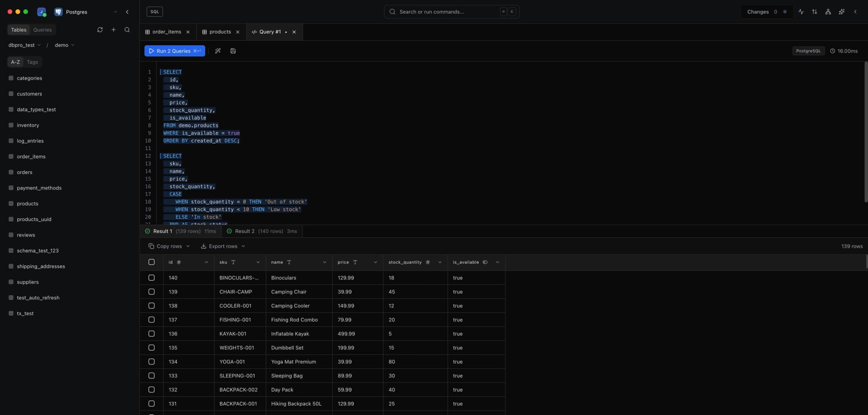Check the row checkbox for id 136
868x415 pixels.
pyautogui.click(x=151, y=334)
